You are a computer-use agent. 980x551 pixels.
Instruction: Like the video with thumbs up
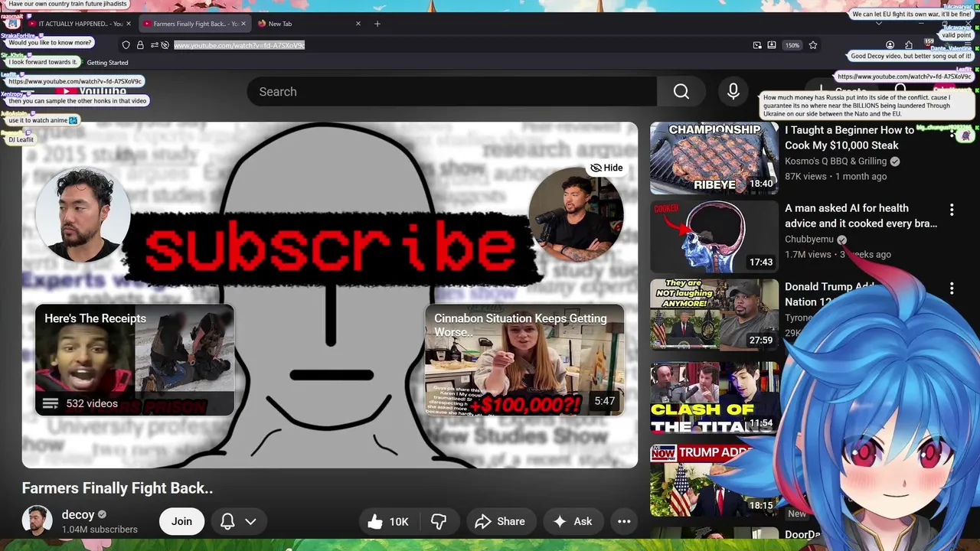(389, 522)
